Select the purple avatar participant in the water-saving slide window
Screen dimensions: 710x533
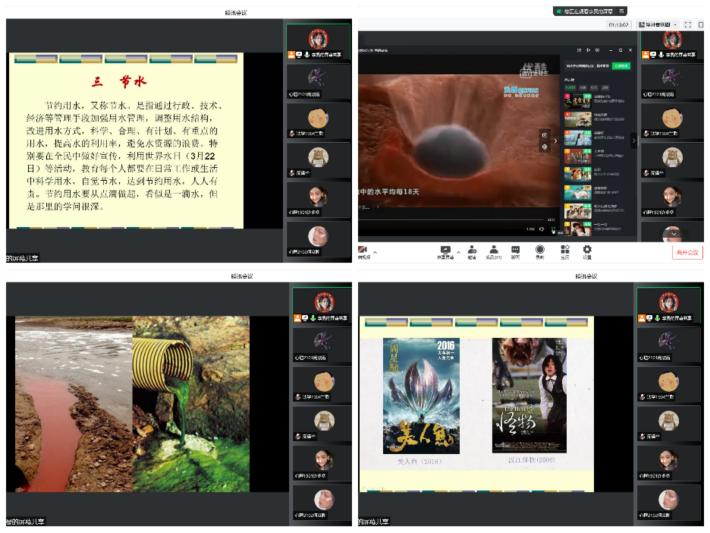pos(316,77)
